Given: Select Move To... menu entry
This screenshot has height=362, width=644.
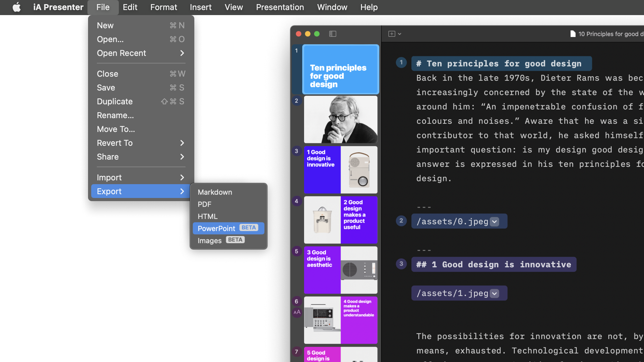Looking at the screenshot, I should coord(141,129).
